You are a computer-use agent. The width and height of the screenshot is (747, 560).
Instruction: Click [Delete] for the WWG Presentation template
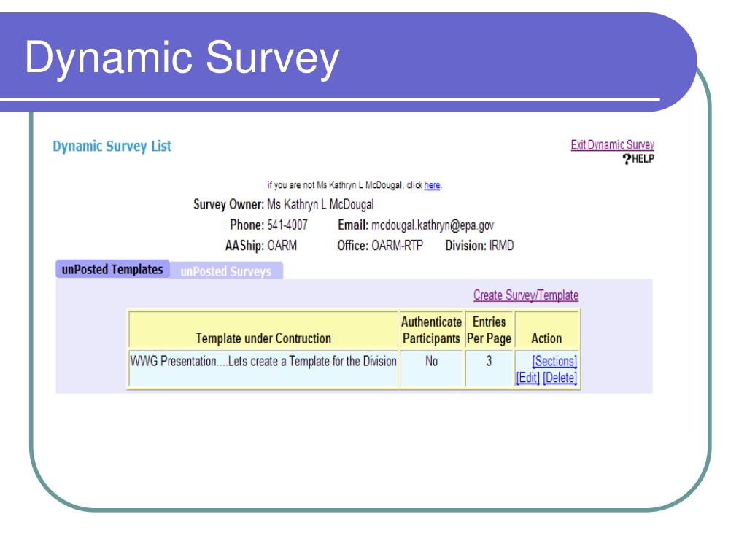[560, 378]
